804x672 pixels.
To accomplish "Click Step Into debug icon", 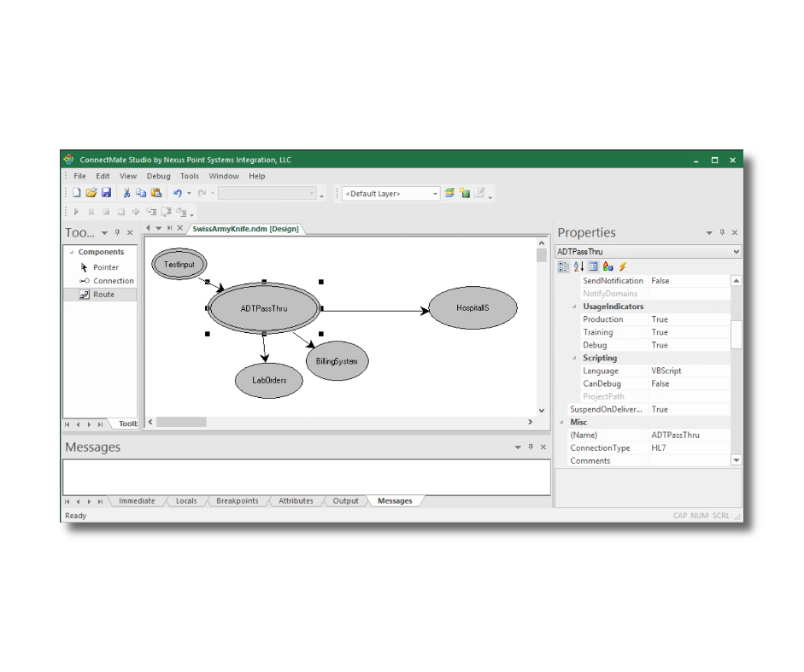I will point(151,212).
